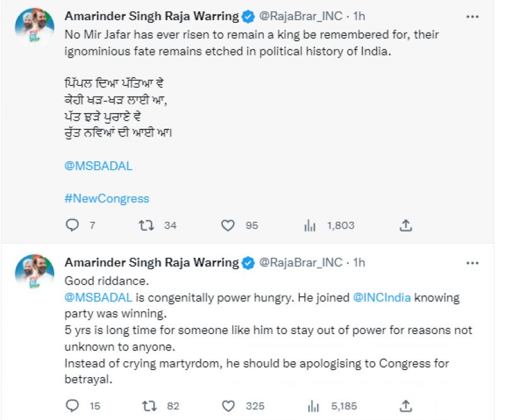Reply to the Good riddance tweet
The width and height of the screenshot is (505, 420).
point(73,405)
